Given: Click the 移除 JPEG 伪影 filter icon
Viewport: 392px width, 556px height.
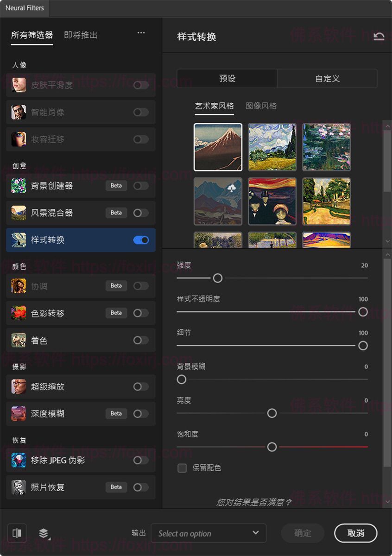Looking at the screenshot, I should (x=19, y=460).
